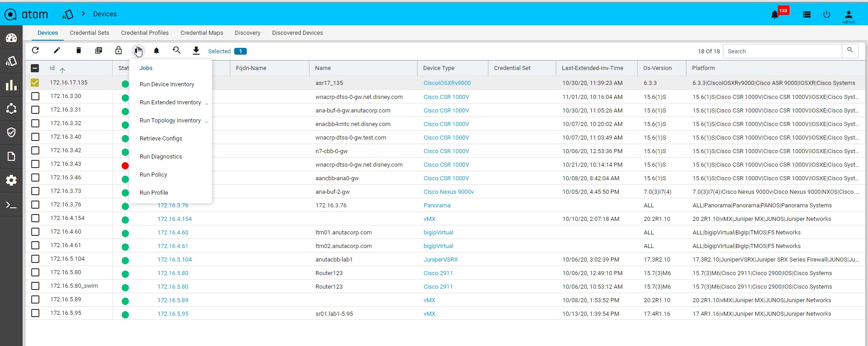Sort by the Fqdn-Name column header
Image resolution: width=868 pixels, height=346 pixels.
coord(251,68)
